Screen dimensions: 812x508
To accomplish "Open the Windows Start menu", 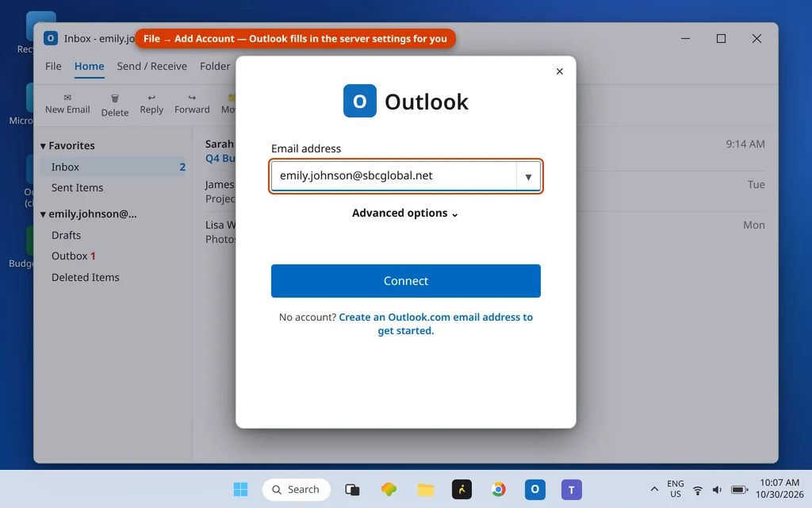I will coord(240,489).
